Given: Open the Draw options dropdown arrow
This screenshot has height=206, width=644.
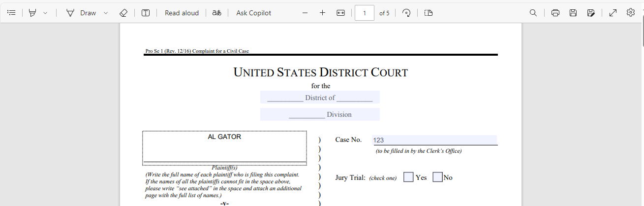Looking at the screenshot, I should (x=106, y=13).
